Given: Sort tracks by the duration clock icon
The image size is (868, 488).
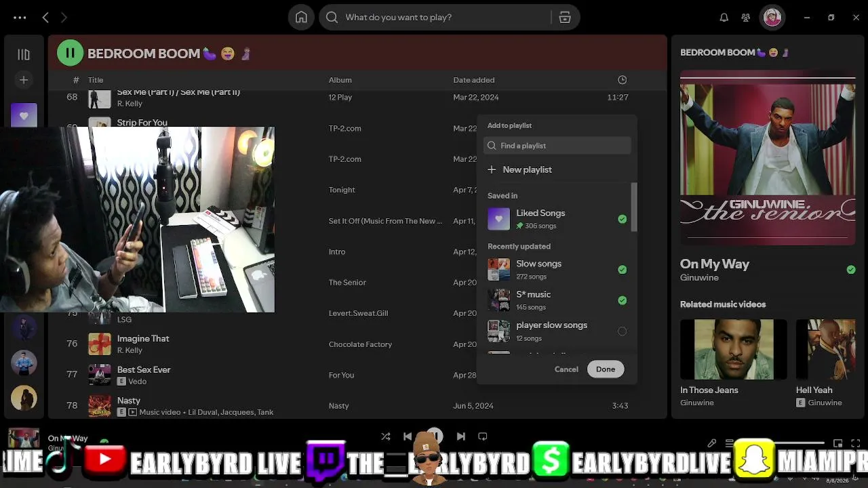Looking at the screenshot, I should point(623,80).
